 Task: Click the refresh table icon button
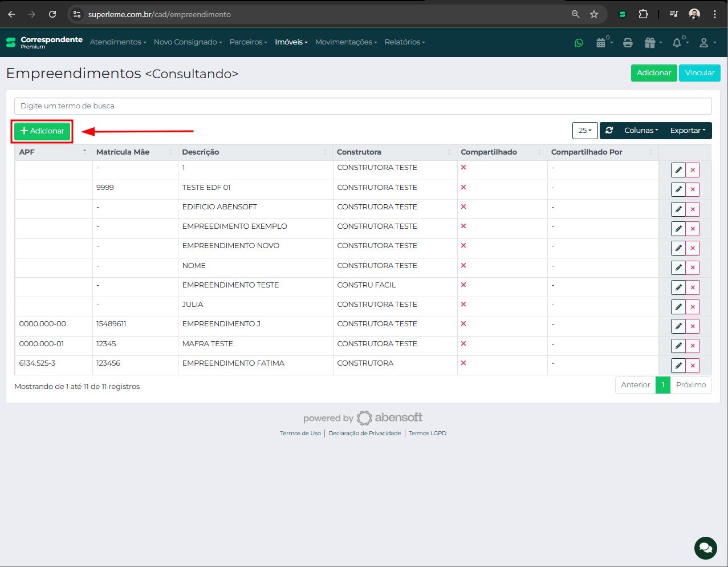click(x=609, y=131)
